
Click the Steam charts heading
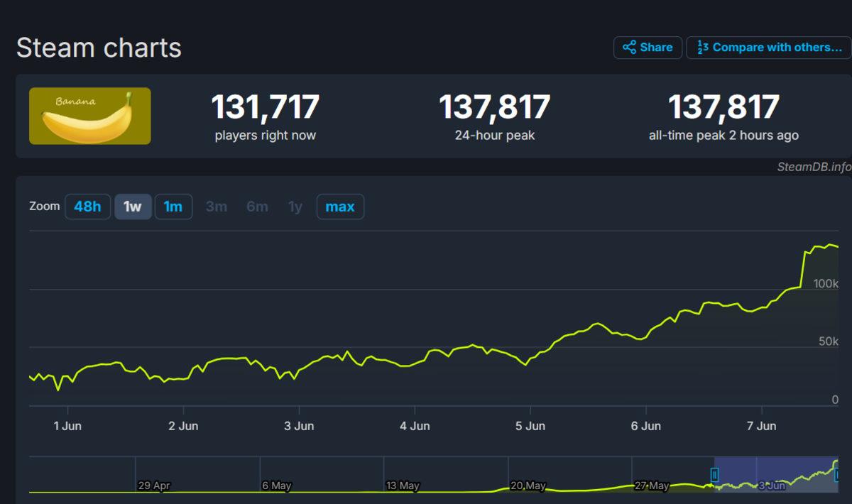point(99,48)
